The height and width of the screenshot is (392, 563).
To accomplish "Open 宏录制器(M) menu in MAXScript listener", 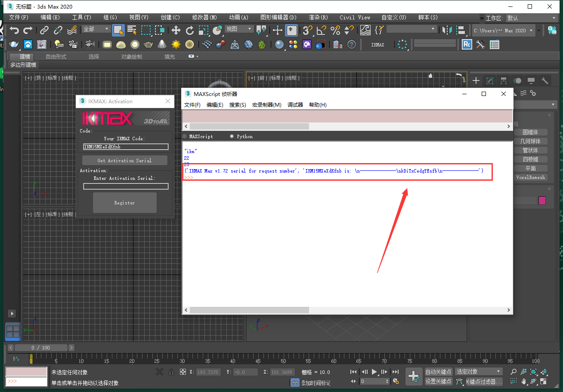I will tap(266, 105).
